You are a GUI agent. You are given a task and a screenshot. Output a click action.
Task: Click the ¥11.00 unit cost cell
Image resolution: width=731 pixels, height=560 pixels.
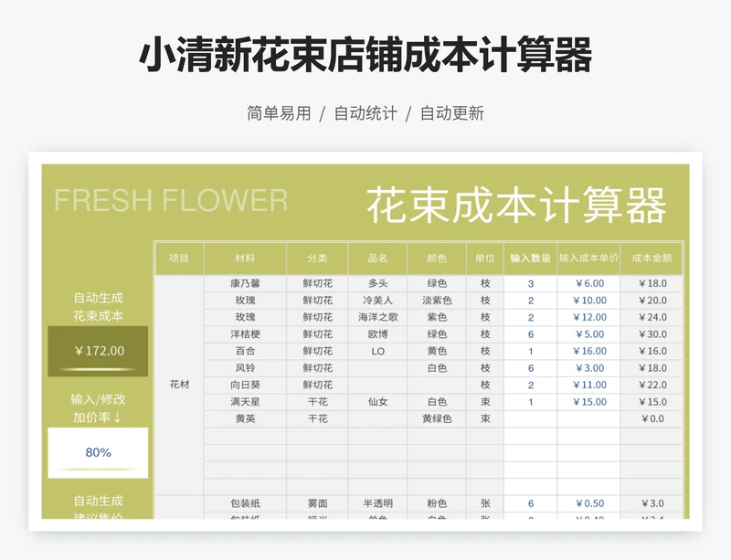tap(588, 386)
